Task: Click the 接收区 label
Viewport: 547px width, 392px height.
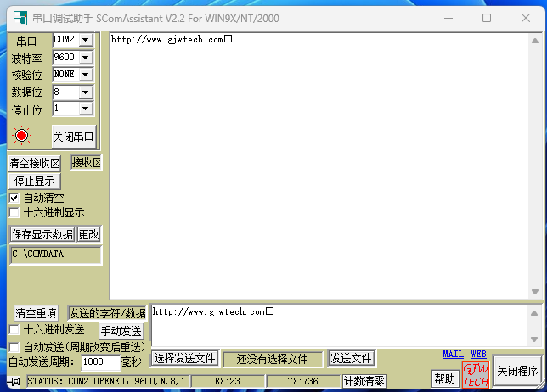Action: (86, 162)
